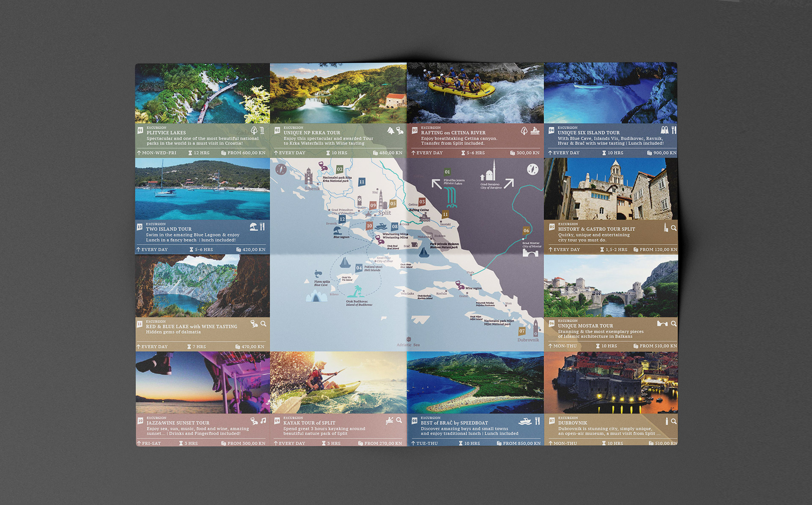Click the sunset boat party photo

(x=203, y=382)
